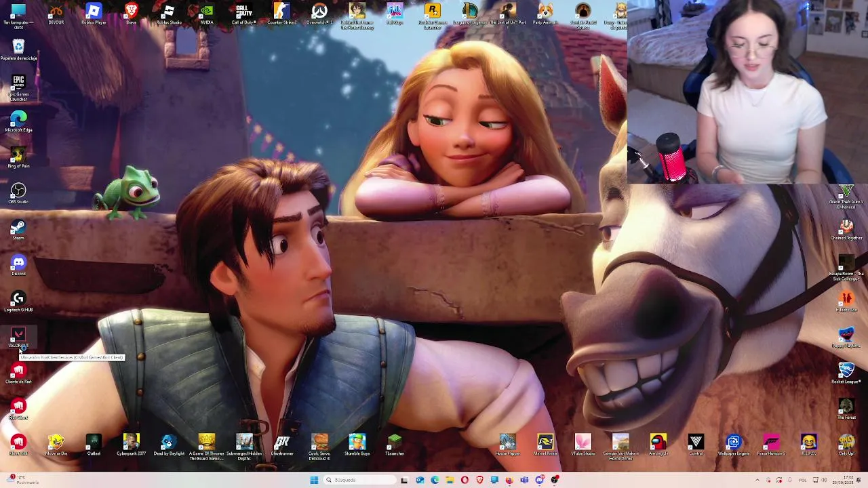Viewport: 868px width, 488px height.
Task: Select the Rocket League desktop icon
Action: (x=846, y=373)
